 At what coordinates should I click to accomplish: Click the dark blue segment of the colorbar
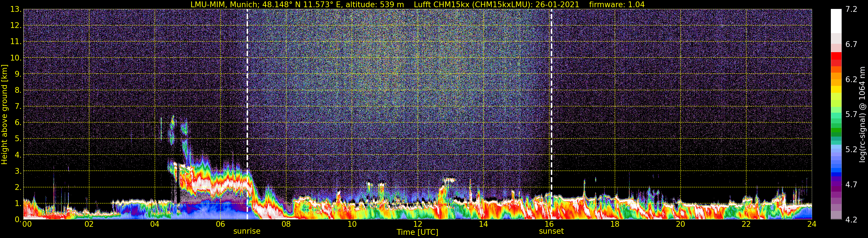[x=836, y=175]
